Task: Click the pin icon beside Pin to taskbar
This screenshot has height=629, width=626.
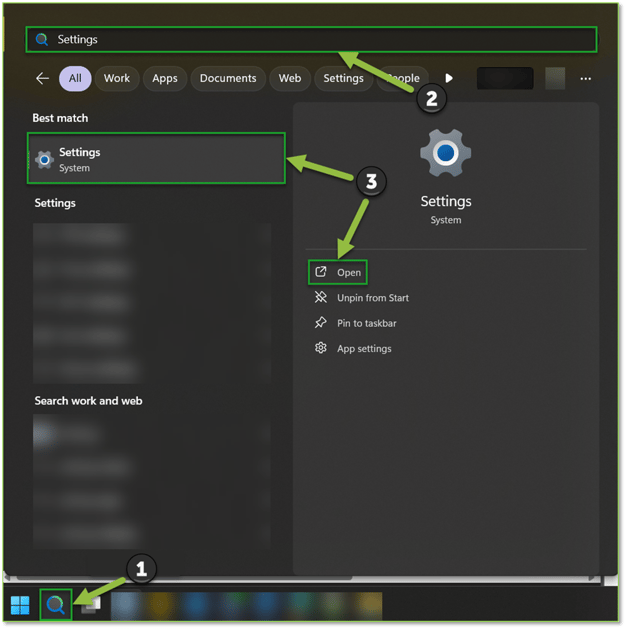Action: (320, 323)
